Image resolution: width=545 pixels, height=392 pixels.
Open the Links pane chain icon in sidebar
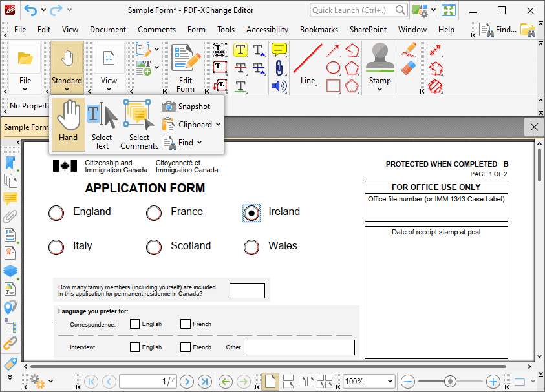[x=10, y=344]
